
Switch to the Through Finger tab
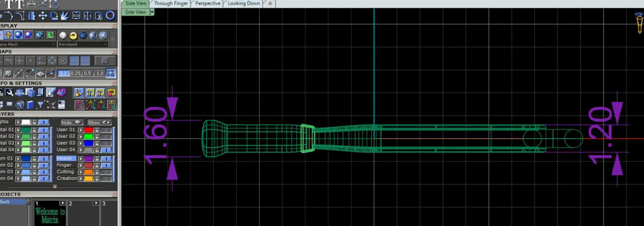pyautogui.click(x=171, y=3)
